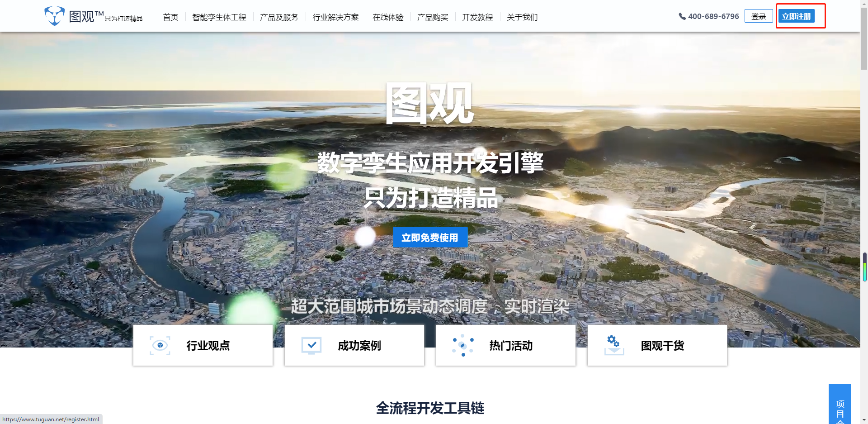Click the phone icon beside 400-689-6796
Screen dimensions: 868x424
point(682,16)
